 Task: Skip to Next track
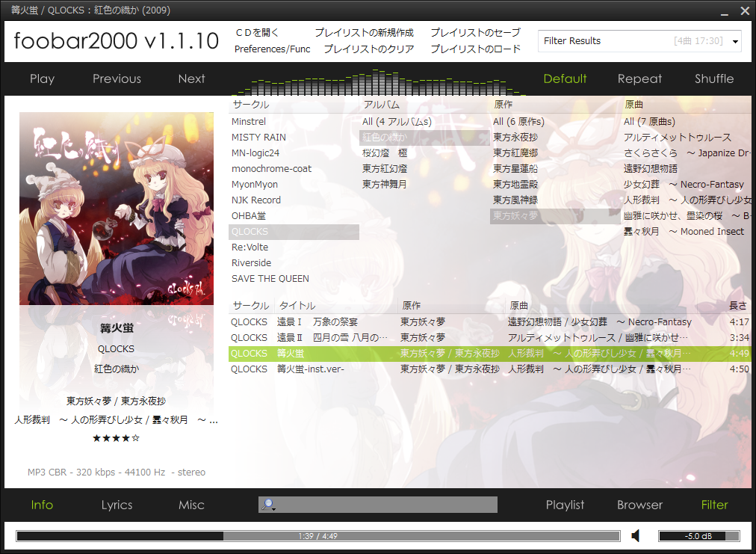[191, 79]
